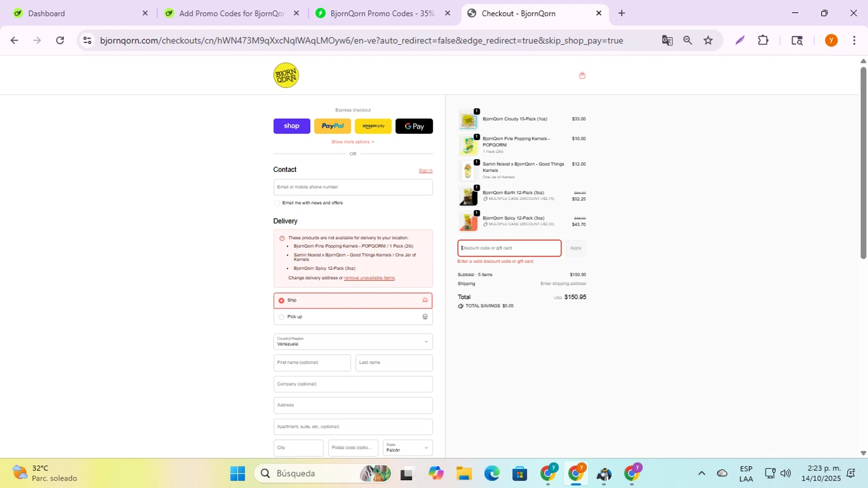The height and width of the screenshot is (488, 868).
Task: Open Copilot from the taskbar
Action: point(436,474)
